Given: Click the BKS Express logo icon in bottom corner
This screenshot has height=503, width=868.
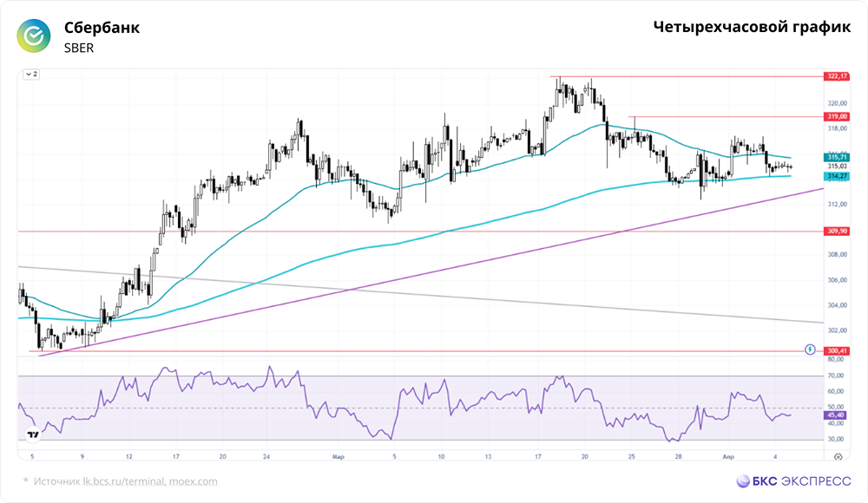Looking at the screenshot, I should [x=744, y=479].
